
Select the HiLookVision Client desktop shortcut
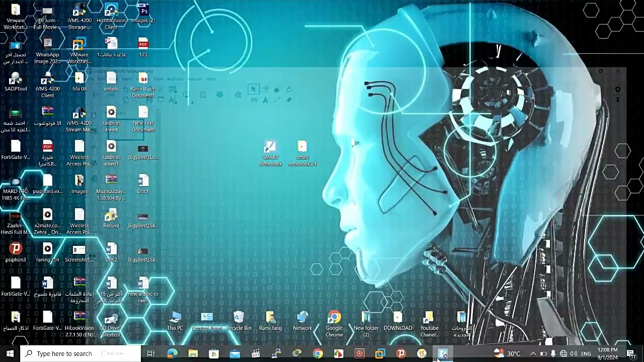[111, 17]
